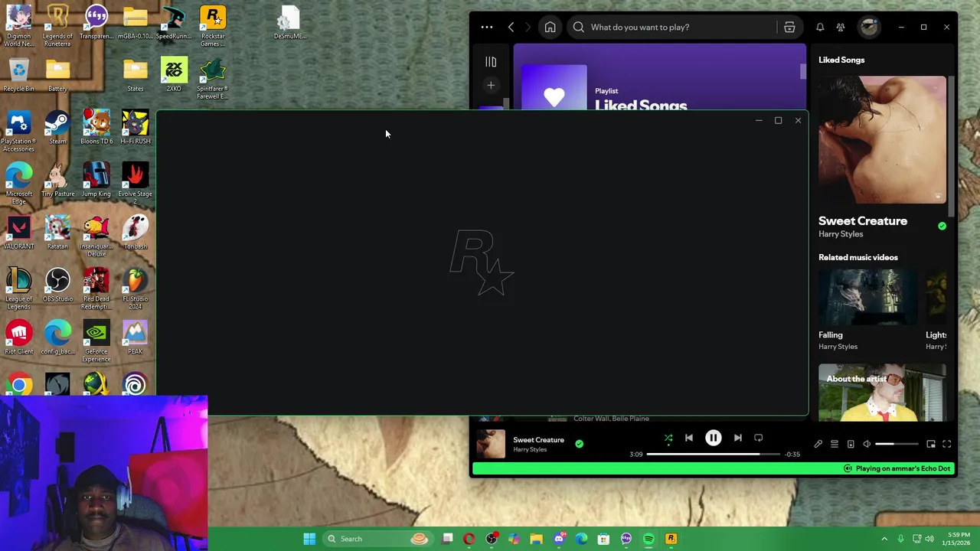Click the Spotify volume slider
The image size is (980, 551).
pyautogui.click(x=897, y=444)
